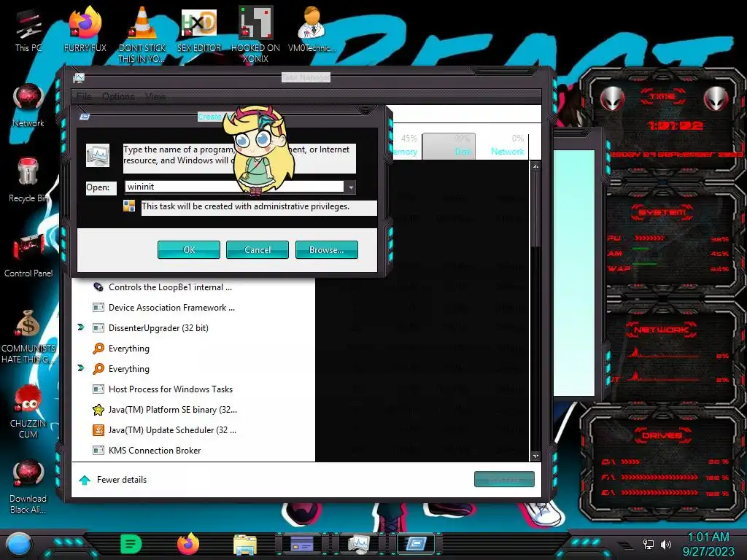Switch to Task Manager taskbar button
Viewport: 747px width, 560px height.
tap(359, 544)
